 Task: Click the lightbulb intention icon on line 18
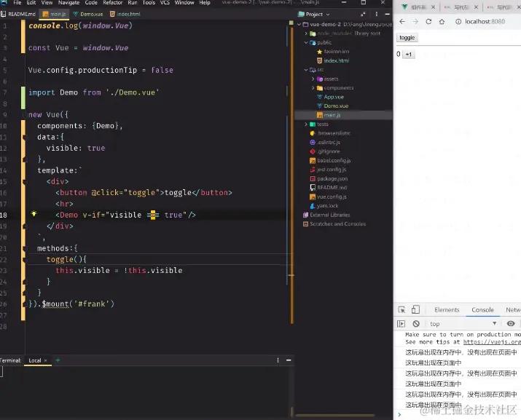[34, 213]
